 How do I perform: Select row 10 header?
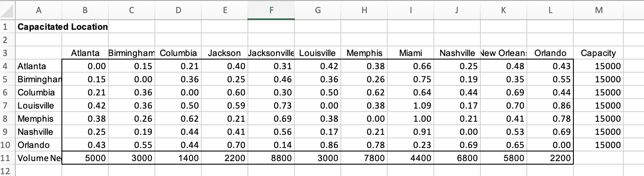[x=7, y=145]
